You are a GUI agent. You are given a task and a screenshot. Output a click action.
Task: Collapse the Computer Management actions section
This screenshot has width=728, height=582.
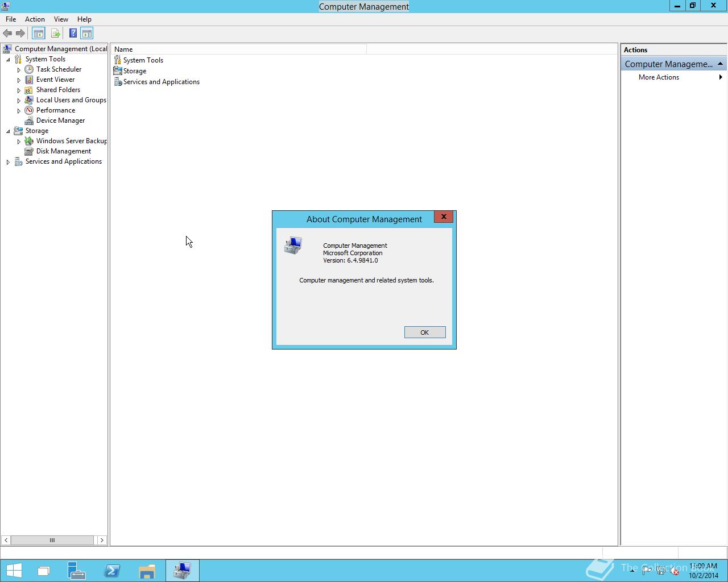[x=720, y=64]
